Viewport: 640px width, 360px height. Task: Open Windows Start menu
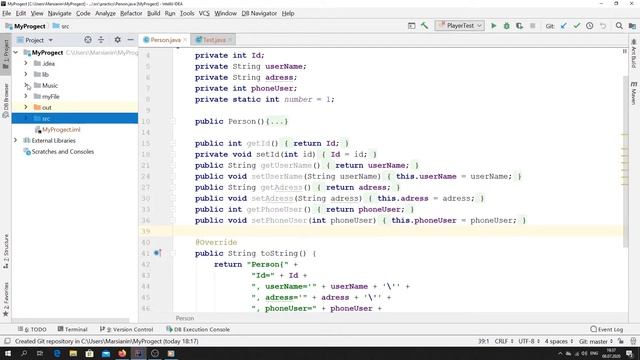pos(8,353)
